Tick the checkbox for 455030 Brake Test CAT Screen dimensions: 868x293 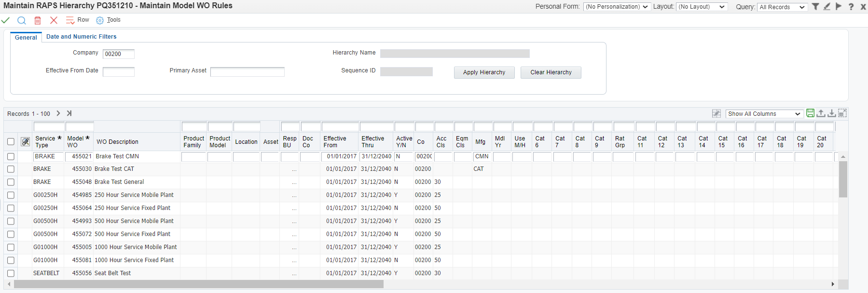tap(11, 169)
